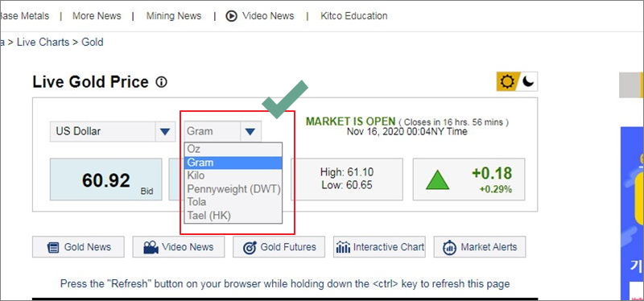Choose Kilo from the unit list
The image size is (644, 301).
tap(233, 175)
